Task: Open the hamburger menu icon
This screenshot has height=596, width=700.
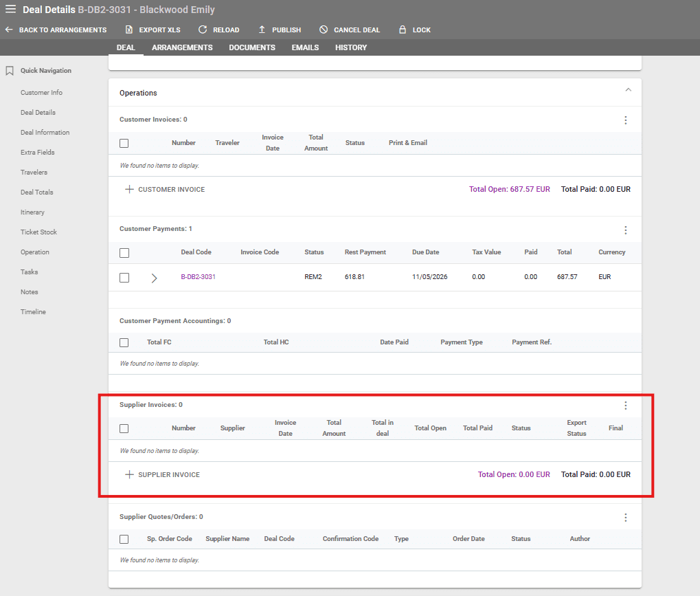Action: pyautogui.click(x=10, y=10)
